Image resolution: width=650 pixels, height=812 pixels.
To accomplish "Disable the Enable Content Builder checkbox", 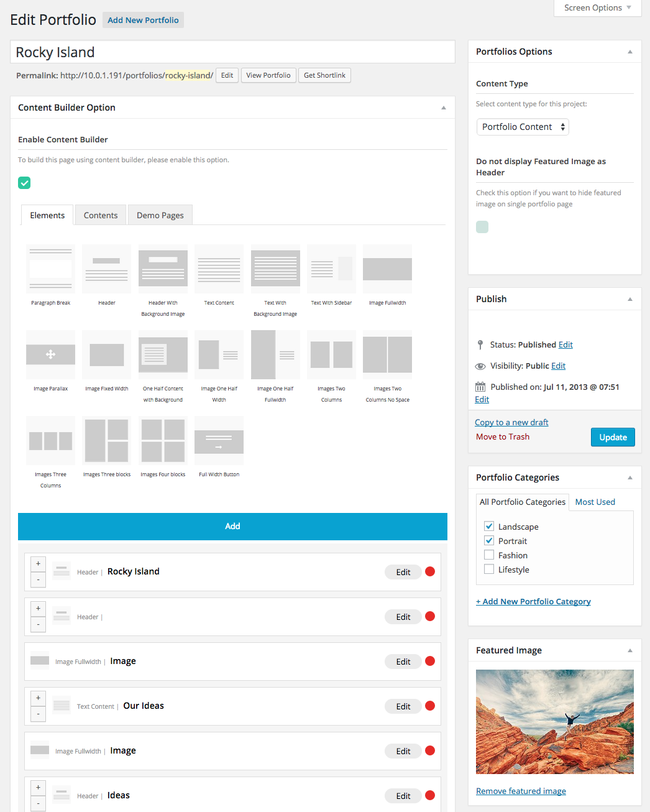I will [24, 183].
